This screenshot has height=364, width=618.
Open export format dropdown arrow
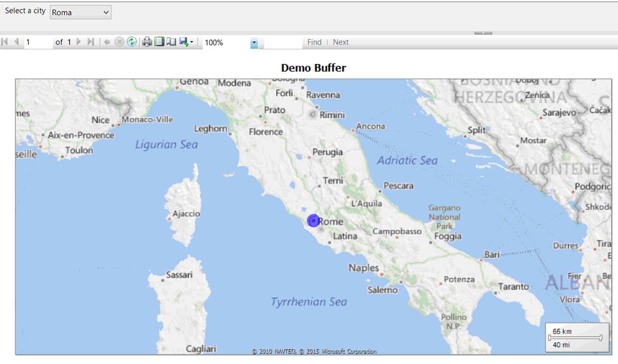click(192, 42)
